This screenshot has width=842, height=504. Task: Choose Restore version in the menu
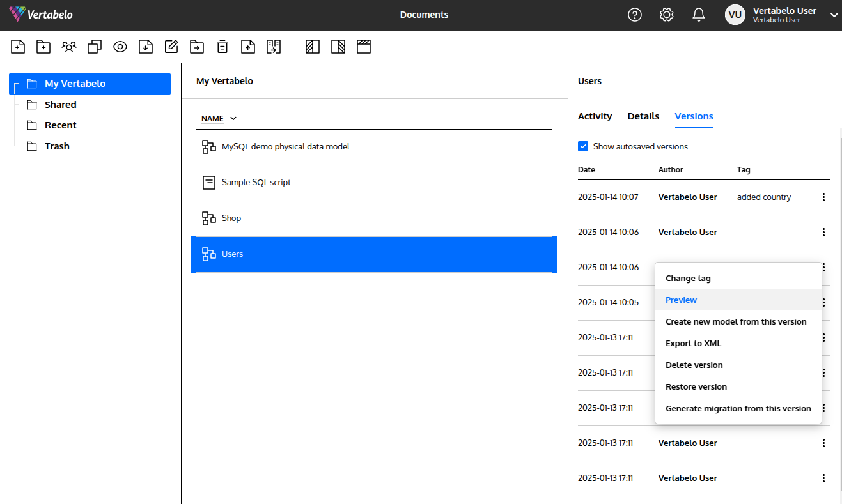click(x=696, y=387)
